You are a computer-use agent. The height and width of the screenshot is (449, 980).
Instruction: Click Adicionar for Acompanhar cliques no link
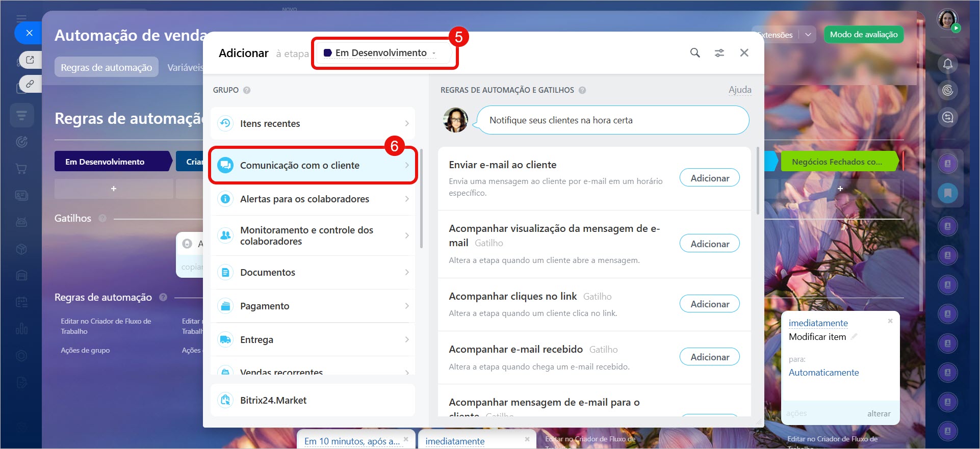coord(709,304)
